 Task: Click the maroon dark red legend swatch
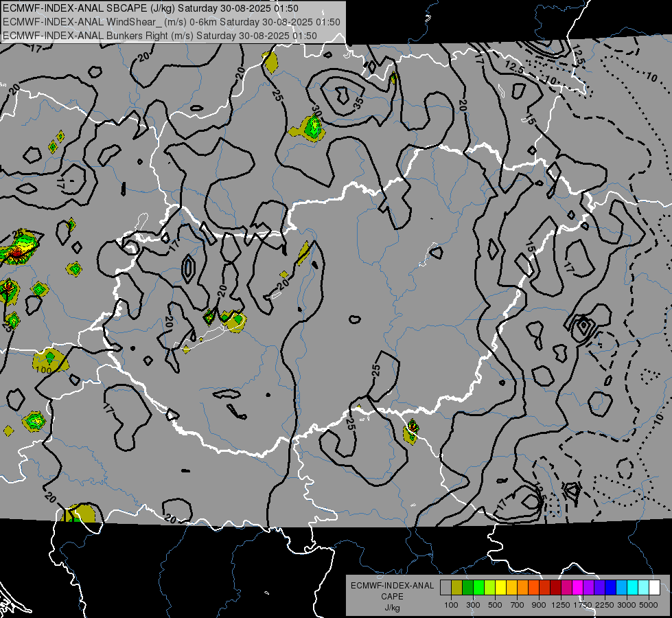coord(555,588)
